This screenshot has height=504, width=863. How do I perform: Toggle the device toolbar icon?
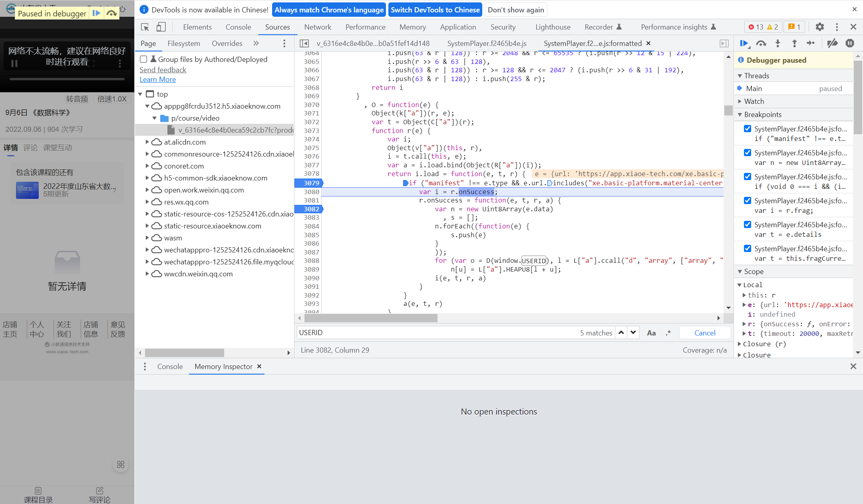[x=161, y=27]
